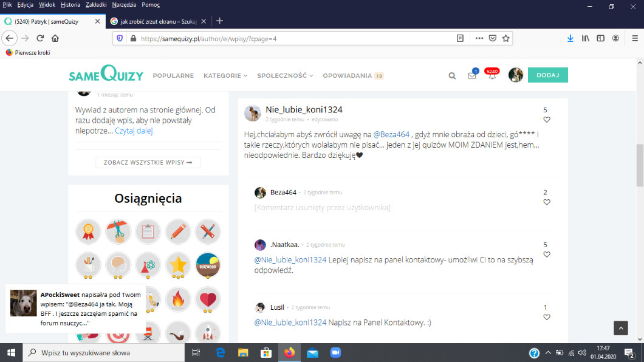Open the notifications bell with 5240 badge
The image size is (644, 362).
(x=492, y=76)
